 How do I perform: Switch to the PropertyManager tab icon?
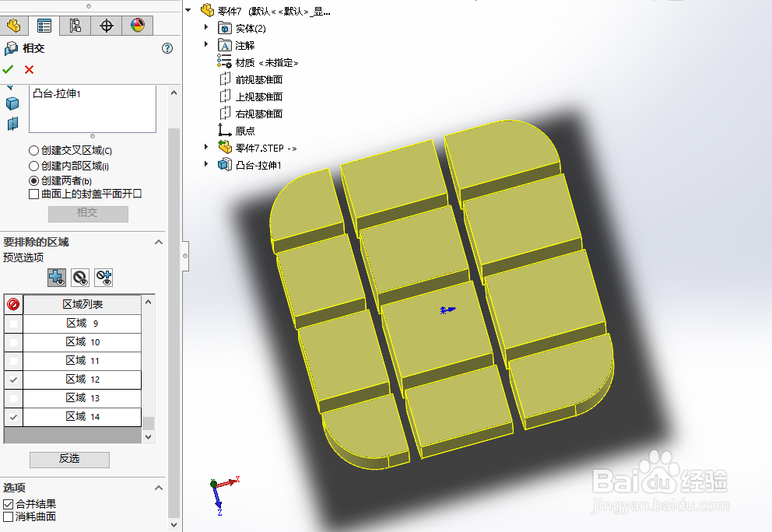(x=44, y=25)
